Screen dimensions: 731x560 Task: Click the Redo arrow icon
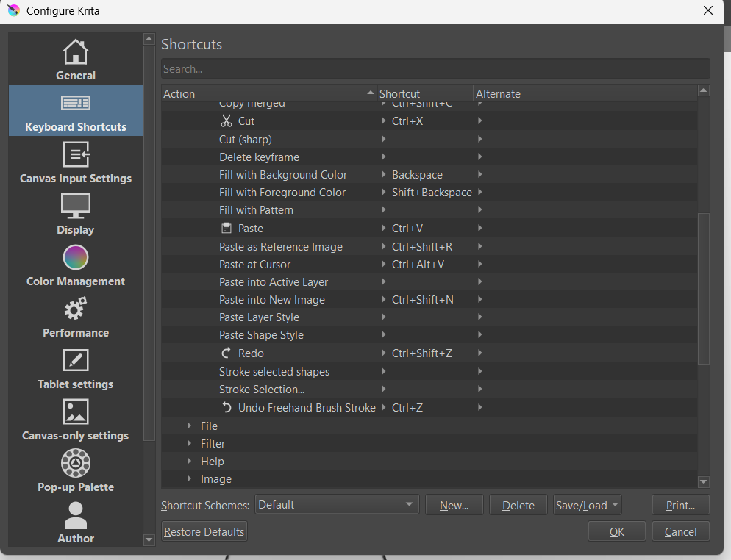226,353
